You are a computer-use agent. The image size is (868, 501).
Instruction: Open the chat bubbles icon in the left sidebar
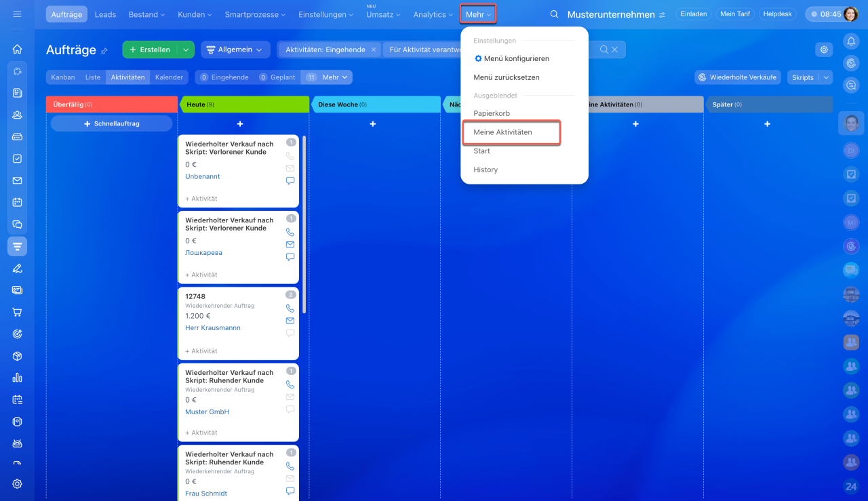click(x=17, y=224)
